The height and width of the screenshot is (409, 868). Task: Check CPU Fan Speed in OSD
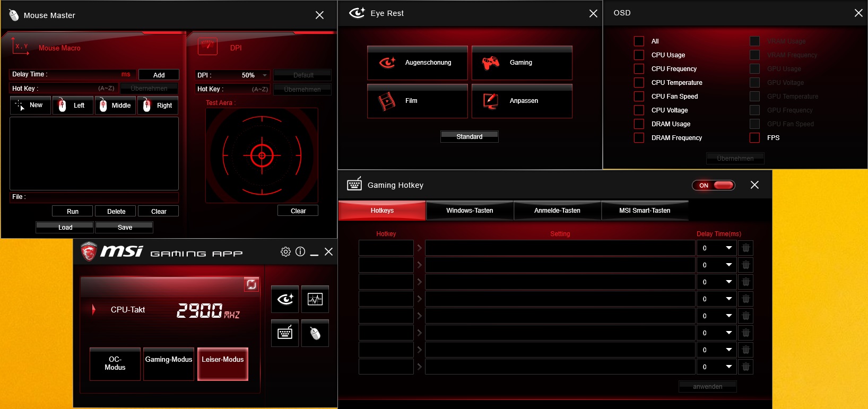(x=639, y=97)
